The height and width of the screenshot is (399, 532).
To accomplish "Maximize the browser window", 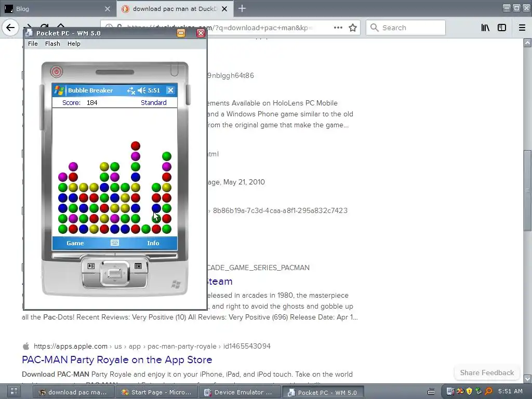I will click(x=516, y=8).
